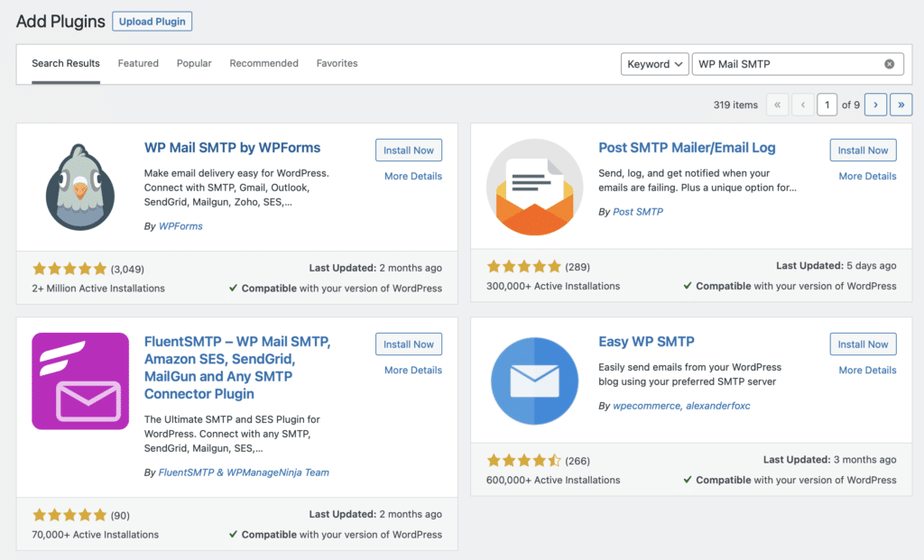Open the Favorites tab
This screenshot has width=924, height=560.
pos(337,63)
